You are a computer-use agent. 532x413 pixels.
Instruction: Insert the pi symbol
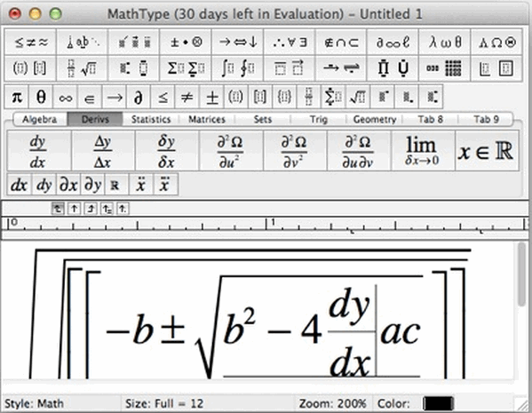(17, 98)
